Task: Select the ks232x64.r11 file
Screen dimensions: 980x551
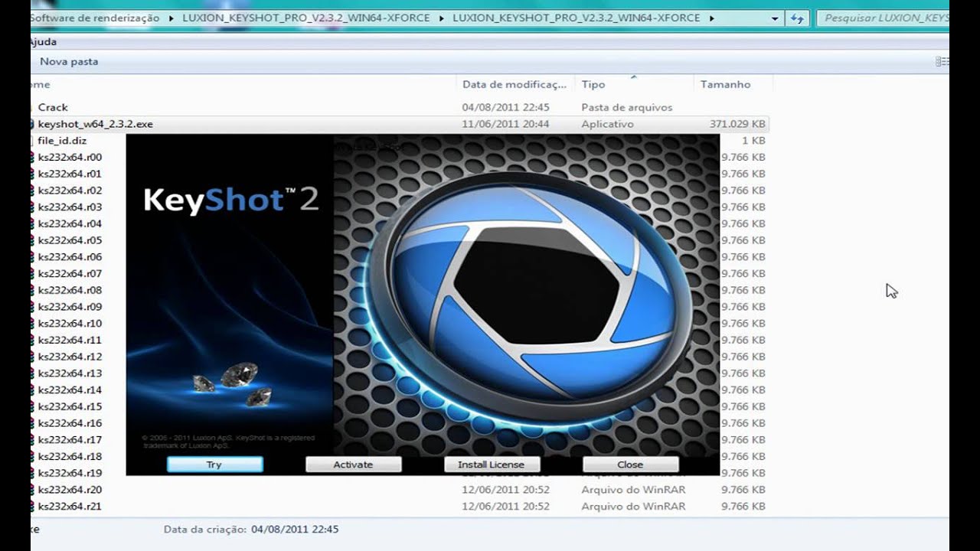Action: tap(70, 340)
